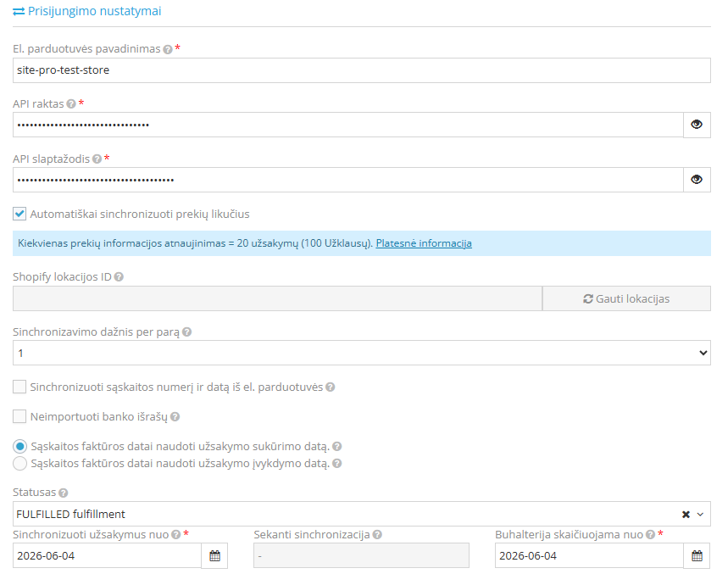Uncheck Automatiškai sinchronizuoti prekių likučius
The width and height of the screenshot is (728, 585).
19,214
